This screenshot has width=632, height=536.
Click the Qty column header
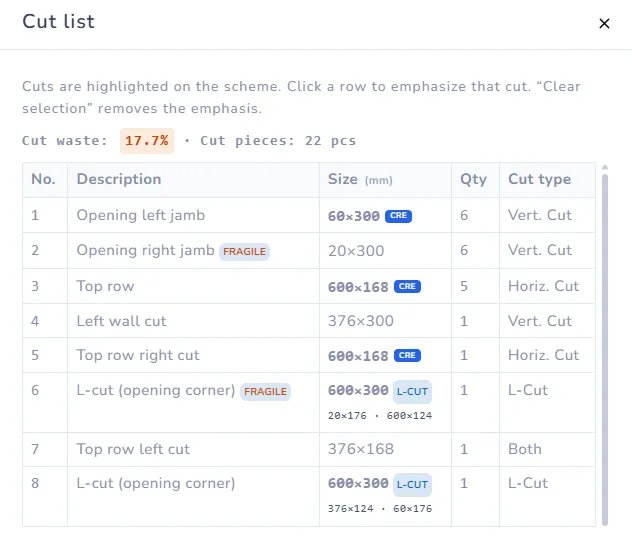(x=475, y=180)
